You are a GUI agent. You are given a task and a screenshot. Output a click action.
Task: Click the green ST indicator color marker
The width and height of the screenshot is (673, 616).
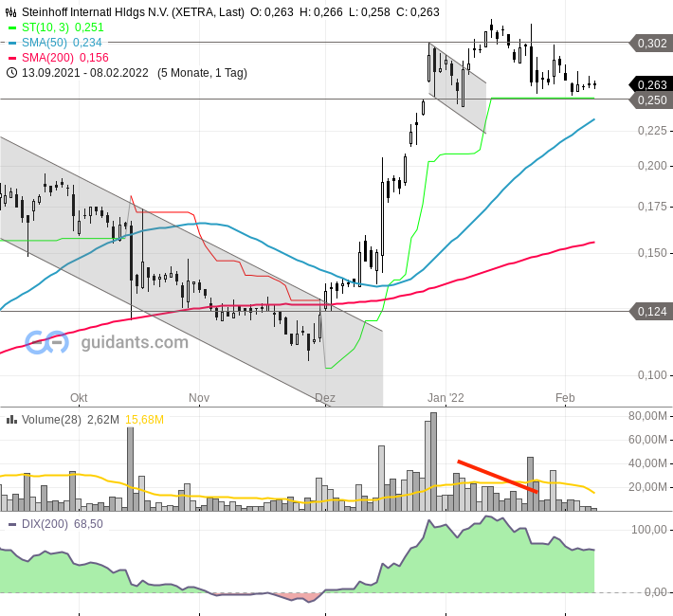click(x=12, y=27)
